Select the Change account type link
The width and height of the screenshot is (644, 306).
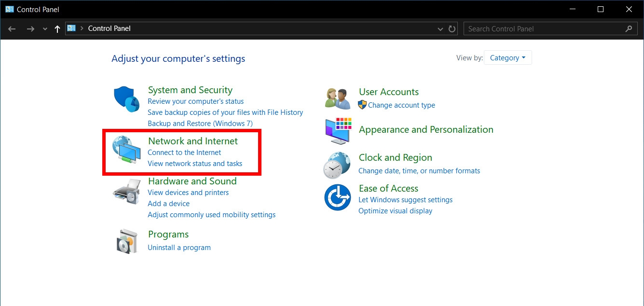(401, 105)
